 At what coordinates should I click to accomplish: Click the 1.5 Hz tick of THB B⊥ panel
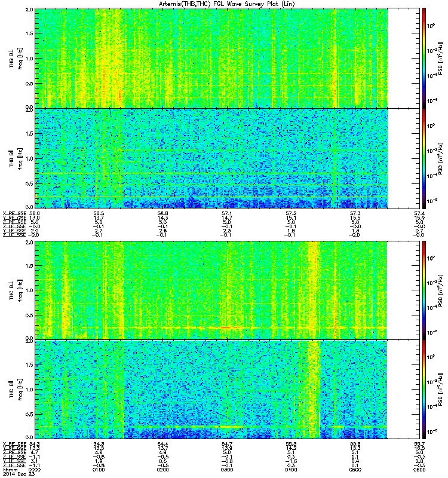[29, 33]
